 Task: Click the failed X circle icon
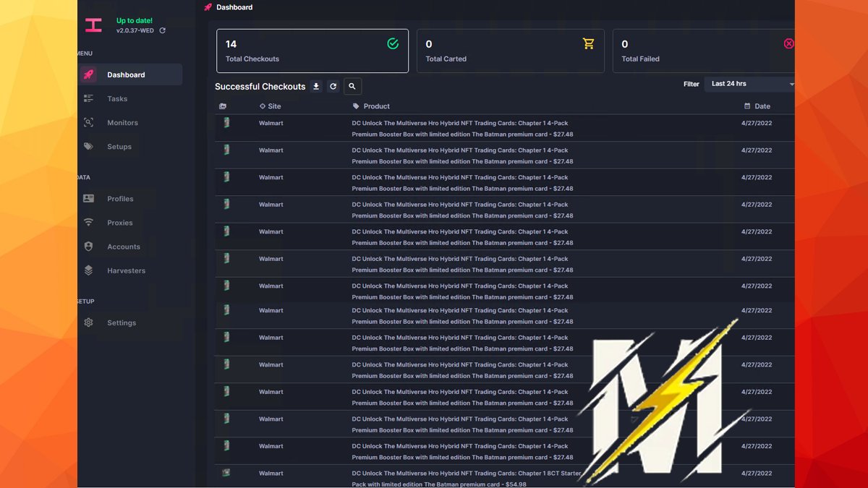788,44
